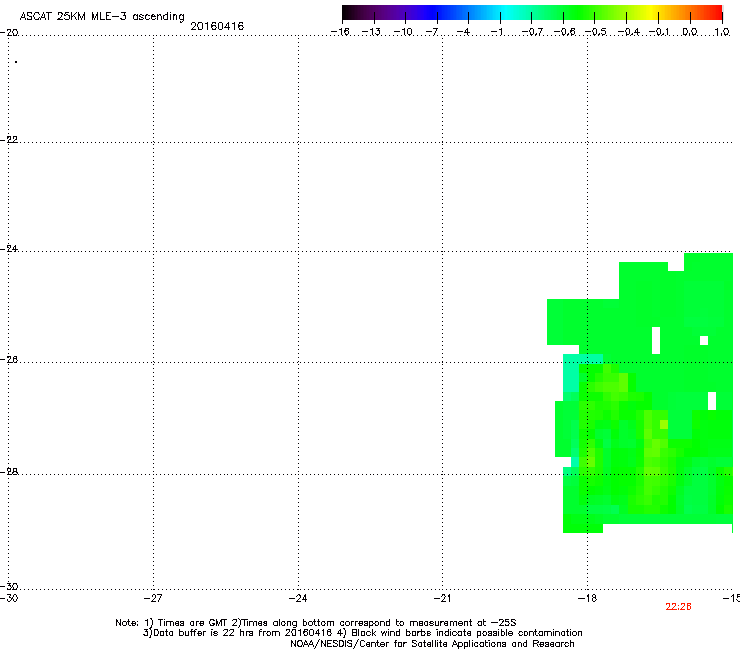740x650 pixels.
Task: Pick the cyan section of color bar
Action: point(505,12)
